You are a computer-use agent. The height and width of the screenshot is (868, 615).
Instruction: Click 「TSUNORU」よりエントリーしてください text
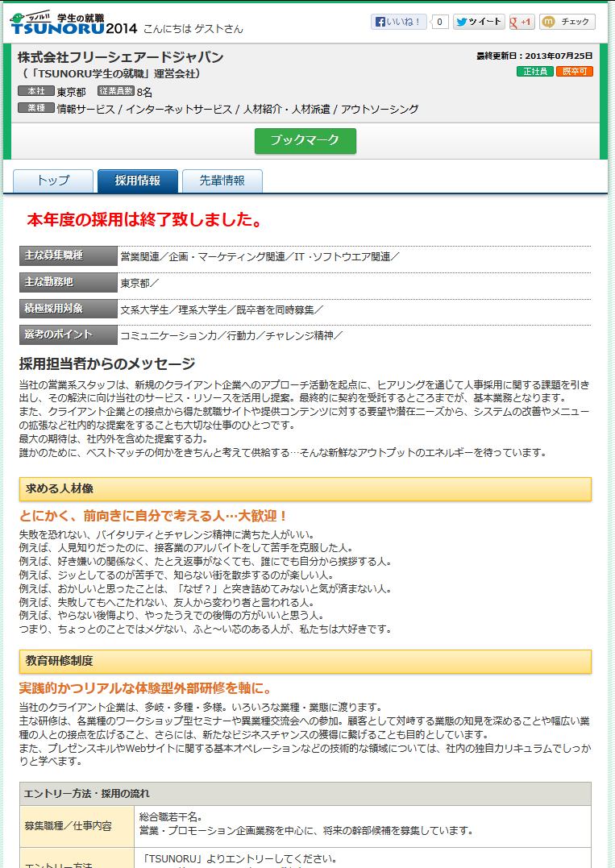tap(239, 859)
